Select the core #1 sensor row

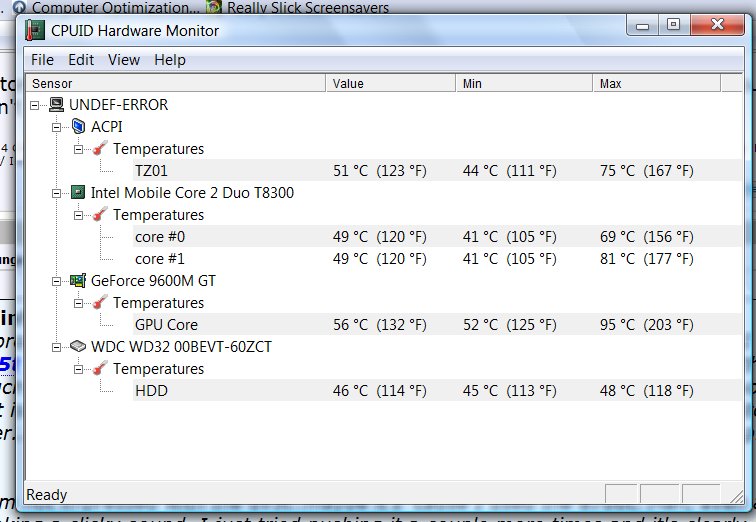click(x=437, y=259)
